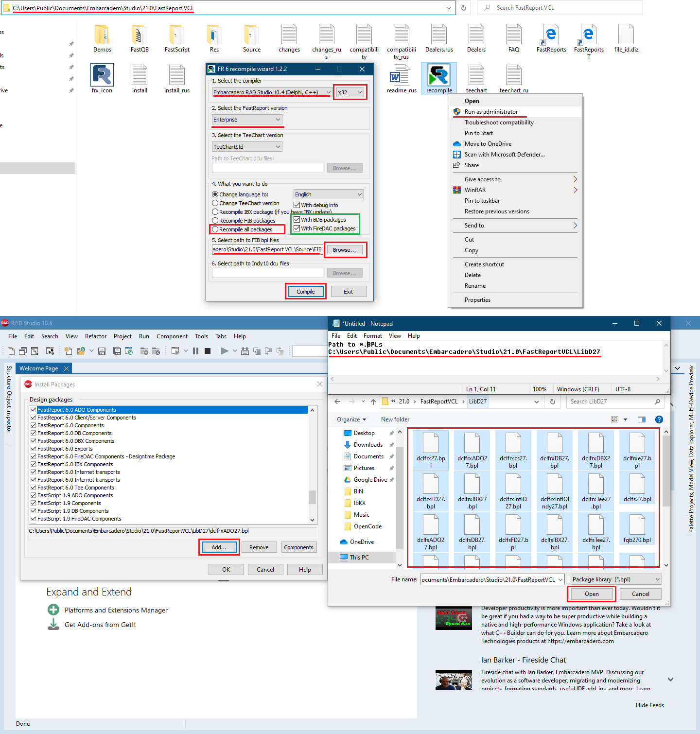Select the Change TeeChart version radio button

215,203
